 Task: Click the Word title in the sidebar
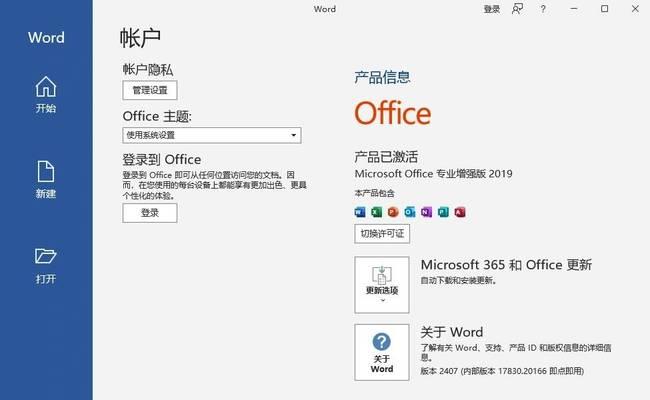tap(46, 38)
